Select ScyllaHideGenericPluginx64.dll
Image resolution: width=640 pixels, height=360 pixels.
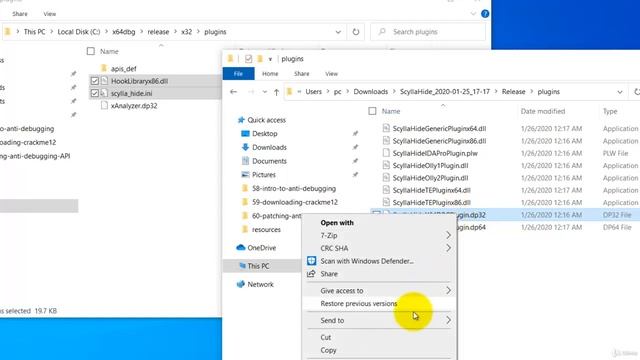439,129
